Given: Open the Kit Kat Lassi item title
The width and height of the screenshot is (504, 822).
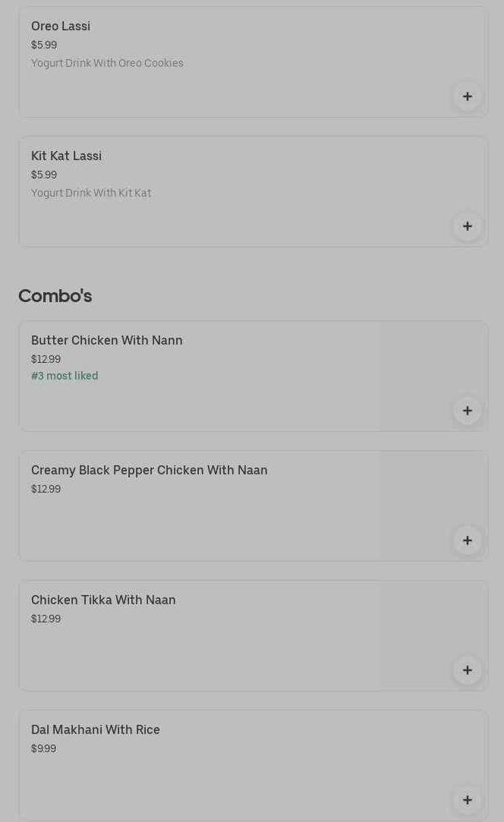Looking at the screenshot, I should (x=66, y=156).
